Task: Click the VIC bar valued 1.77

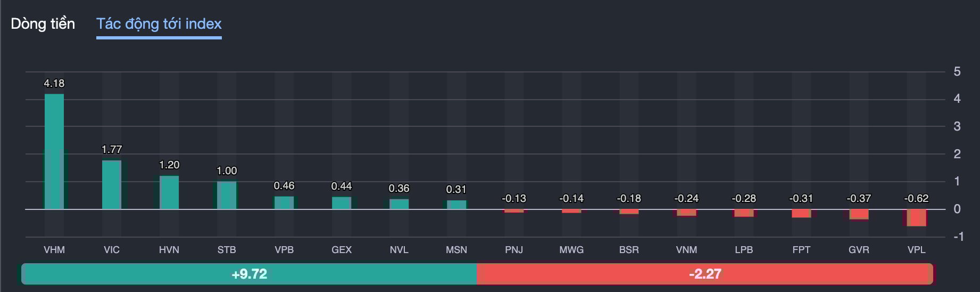Action: 112,184
